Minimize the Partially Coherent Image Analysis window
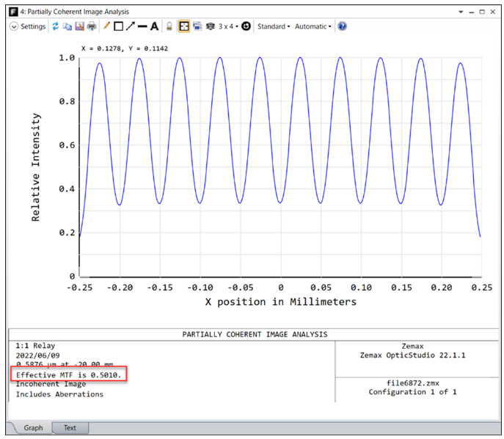This screenshot has height=439, width=504. 472,12
